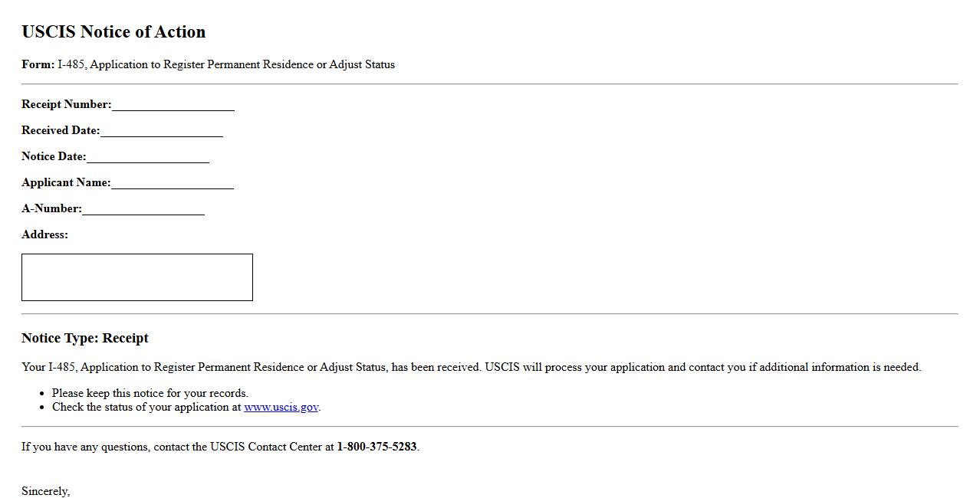Click the bold Form: label

(38, 64)
